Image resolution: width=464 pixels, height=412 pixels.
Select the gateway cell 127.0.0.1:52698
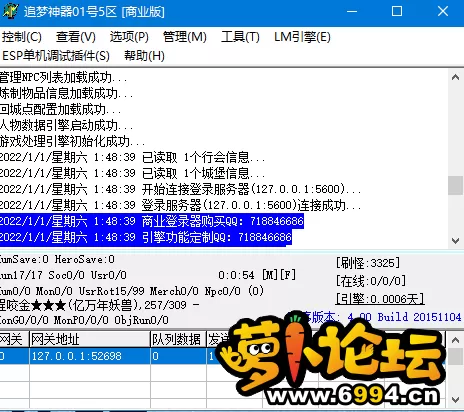point(90,356)
